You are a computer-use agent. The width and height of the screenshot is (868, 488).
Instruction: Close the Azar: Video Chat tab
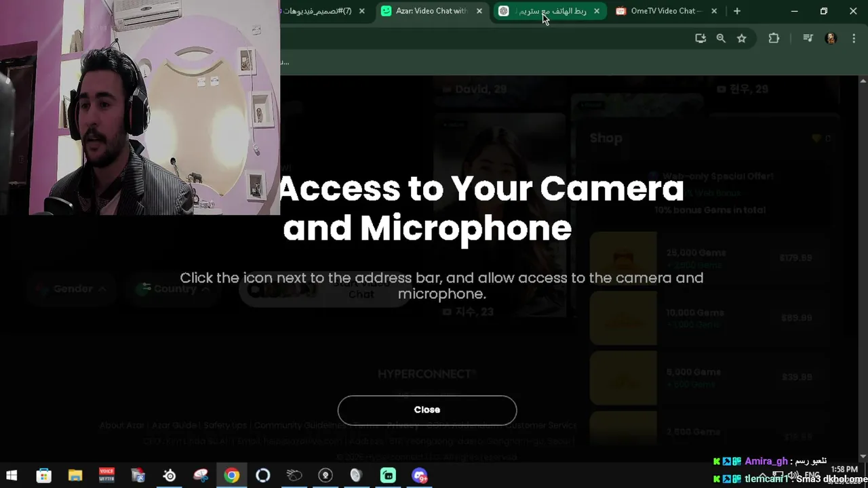(479, 11)
